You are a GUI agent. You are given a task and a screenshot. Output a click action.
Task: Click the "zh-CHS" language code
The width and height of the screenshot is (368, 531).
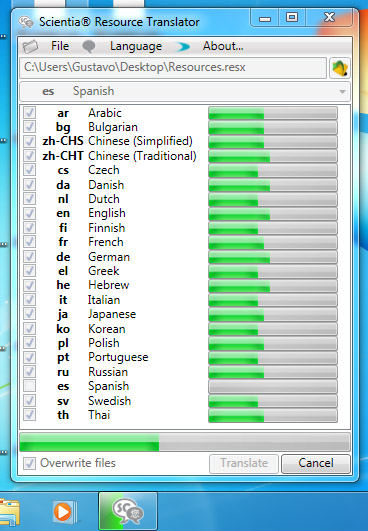pyautogui.click(x=63, y=141)
